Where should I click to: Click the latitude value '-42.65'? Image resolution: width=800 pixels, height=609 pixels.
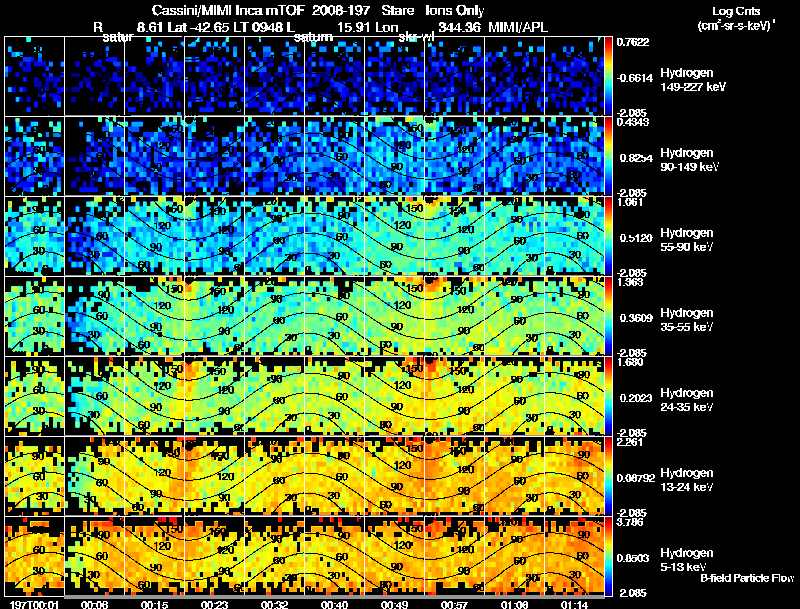point(210,28)
